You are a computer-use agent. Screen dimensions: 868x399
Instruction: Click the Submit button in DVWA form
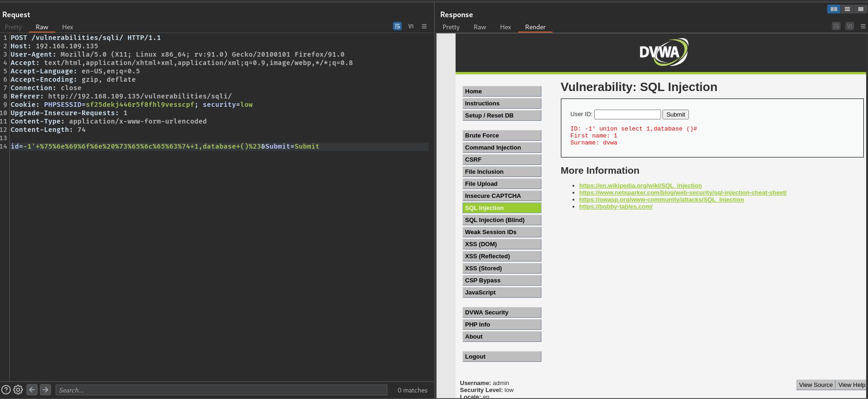point(675,114)
